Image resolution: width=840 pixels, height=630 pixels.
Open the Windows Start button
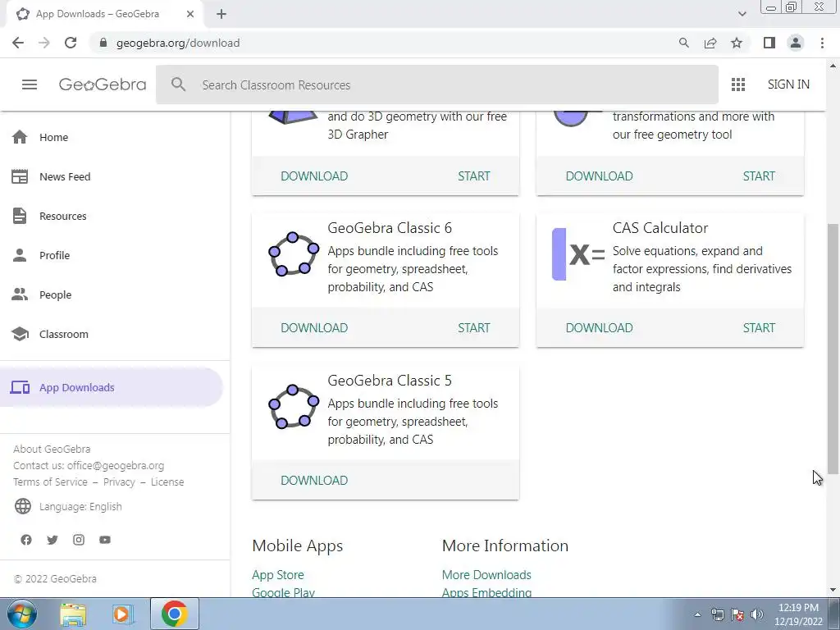point(22,614)
